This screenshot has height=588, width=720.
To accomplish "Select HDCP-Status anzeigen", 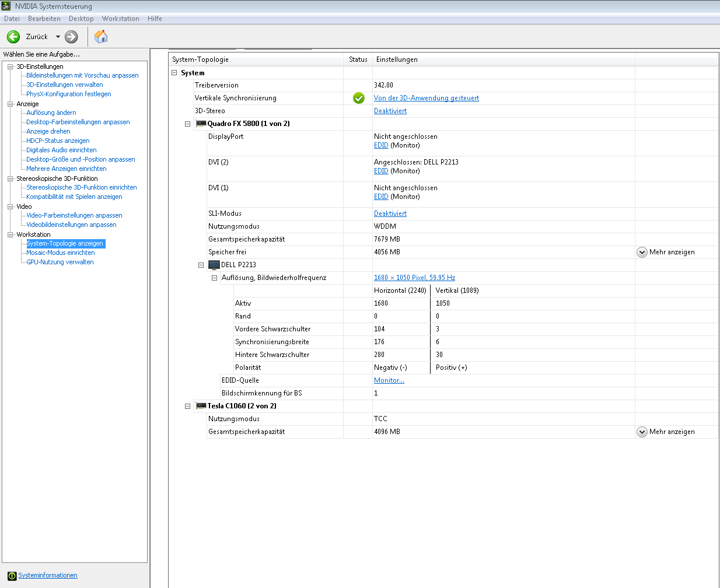I will click(58, 141).
